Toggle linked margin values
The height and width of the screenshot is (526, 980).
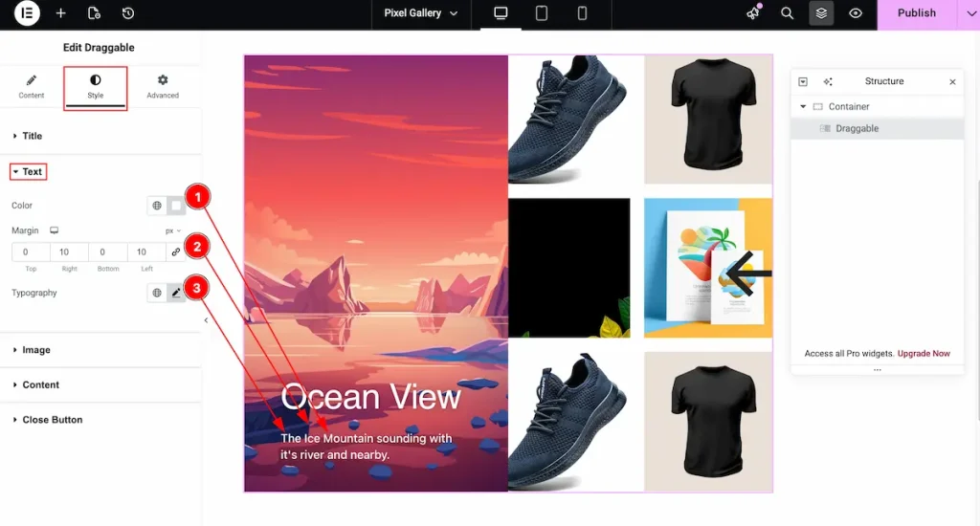[x=175, y=252]
